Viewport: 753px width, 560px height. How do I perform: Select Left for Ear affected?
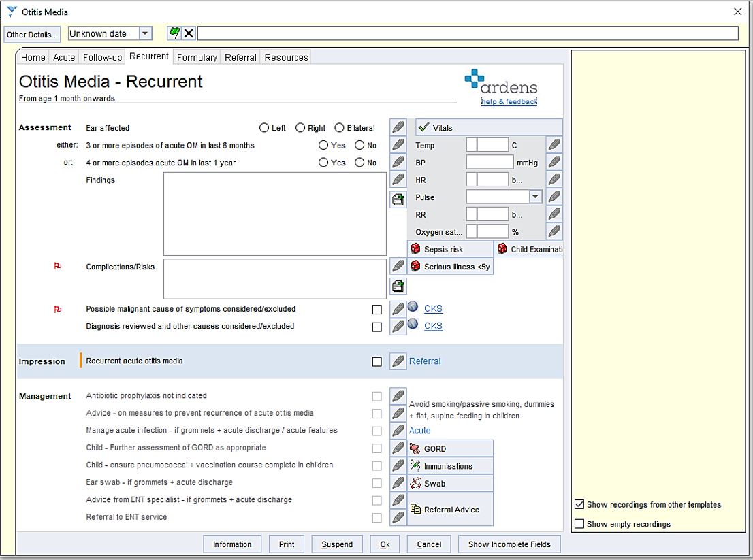(x=263, y=128)
